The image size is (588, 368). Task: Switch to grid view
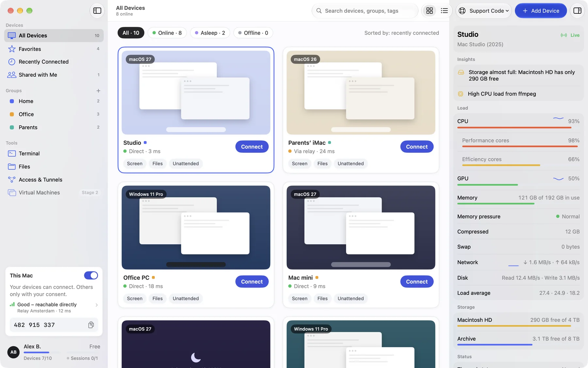(430, 10)
